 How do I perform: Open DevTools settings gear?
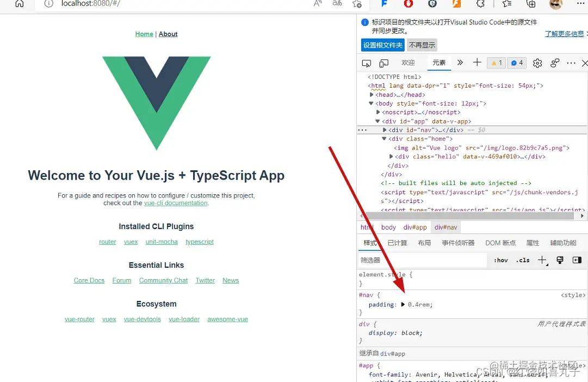537,63
